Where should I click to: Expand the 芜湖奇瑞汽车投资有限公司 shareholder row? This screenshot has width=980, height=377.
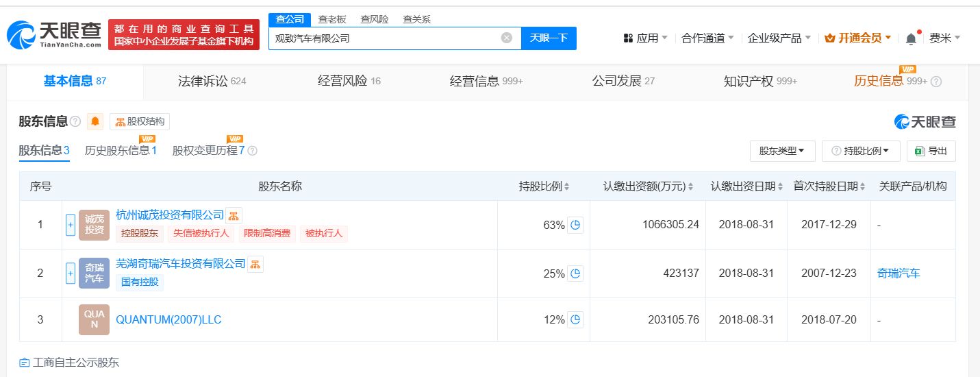click(70, 273)
